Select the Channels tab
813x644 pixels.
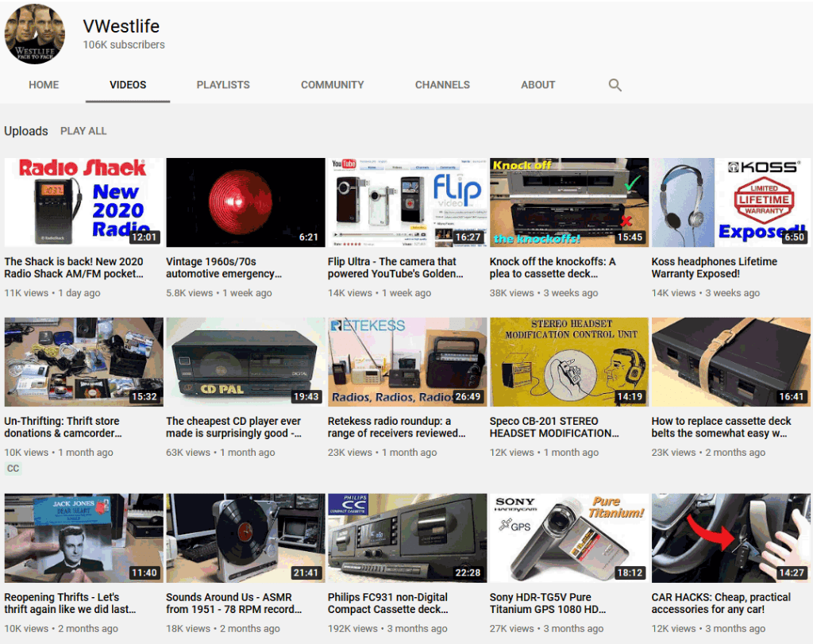tap(442, 85)
